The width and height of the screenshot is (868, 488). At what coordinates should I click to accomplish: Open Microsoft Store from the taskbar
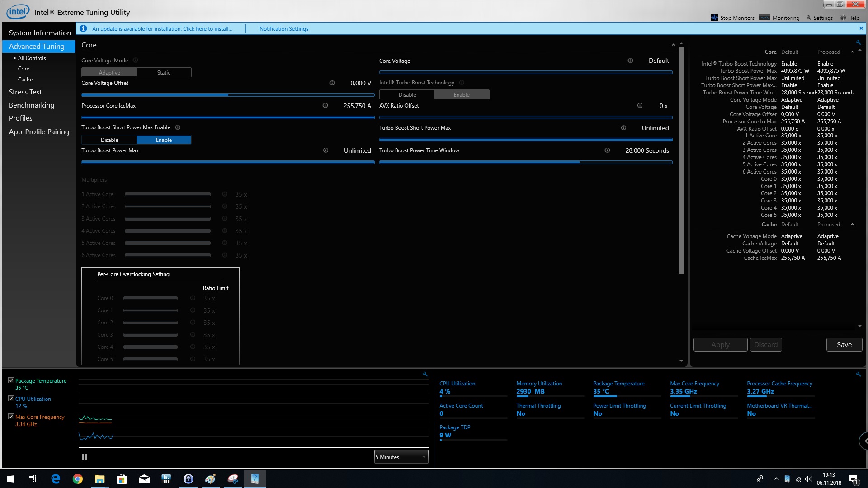pyautogui.click(x=122, y=479)
